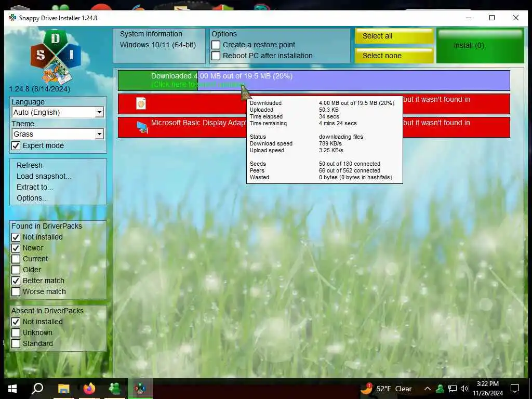Click the Snappy Driver Installer taskbar icon
The width and height of the screenshot is (532, 399).
[x=140, y=389]
